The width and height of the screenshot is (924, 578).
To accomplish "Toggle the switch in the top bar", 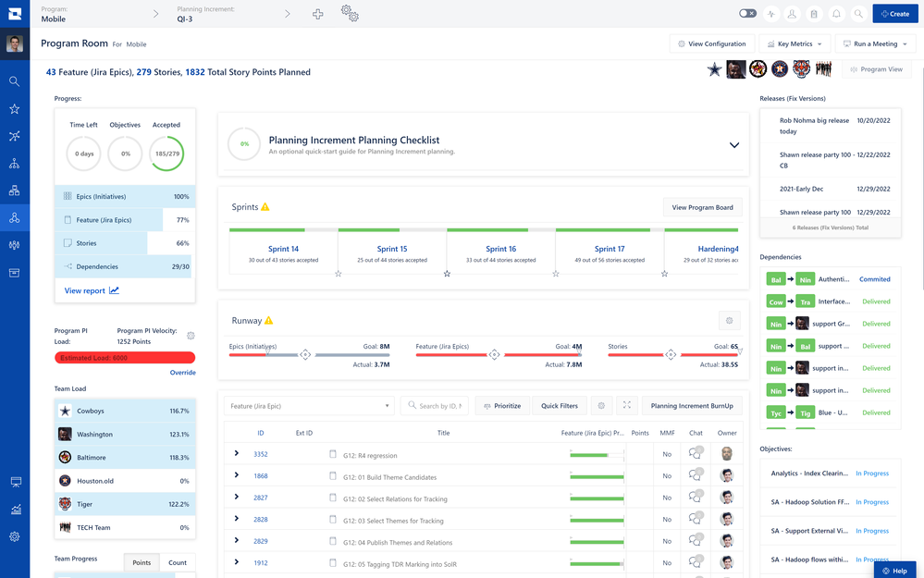I will click(747, 14).
